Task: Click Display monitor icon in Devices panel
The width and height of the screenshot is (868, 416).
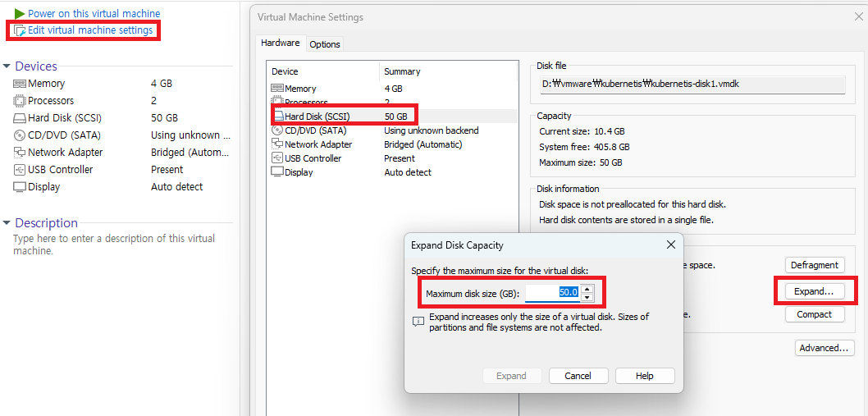Action: (x=20, y=187)
